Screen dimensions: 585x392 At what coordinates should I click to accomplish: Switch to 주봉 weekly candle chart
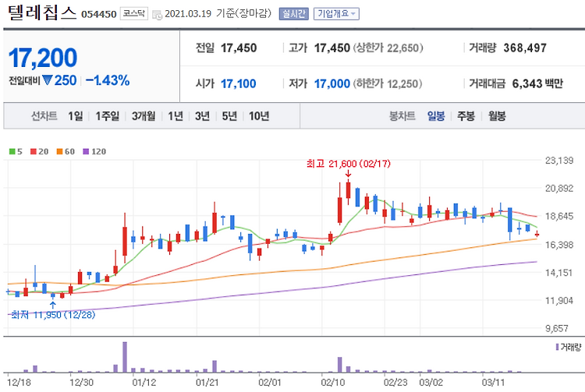point(466,116)
